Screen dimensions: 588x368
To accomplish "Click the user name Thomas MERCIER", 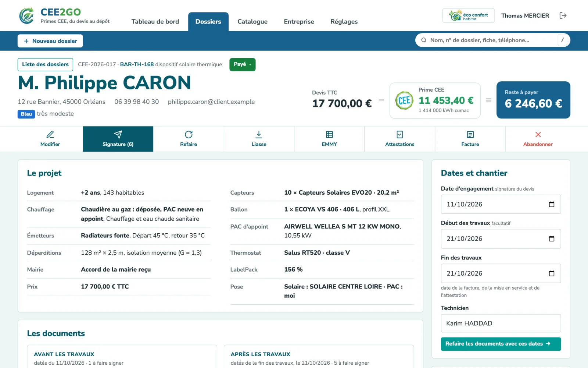I will tap(525, 15).
